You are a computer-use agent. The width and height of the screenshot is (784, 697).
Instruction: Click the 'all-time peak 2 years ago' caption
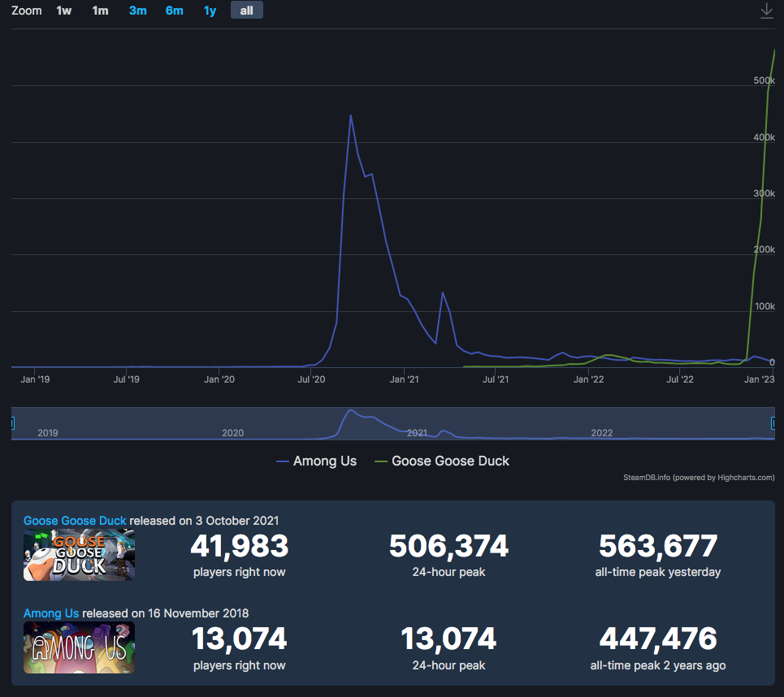tap(658, 665)
